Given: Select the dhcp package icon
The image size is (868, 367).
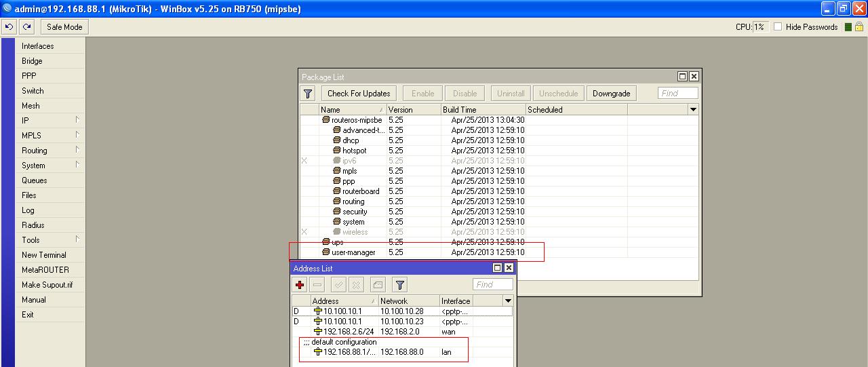Looking at the screenshot, I should click(x=337, y=140).
